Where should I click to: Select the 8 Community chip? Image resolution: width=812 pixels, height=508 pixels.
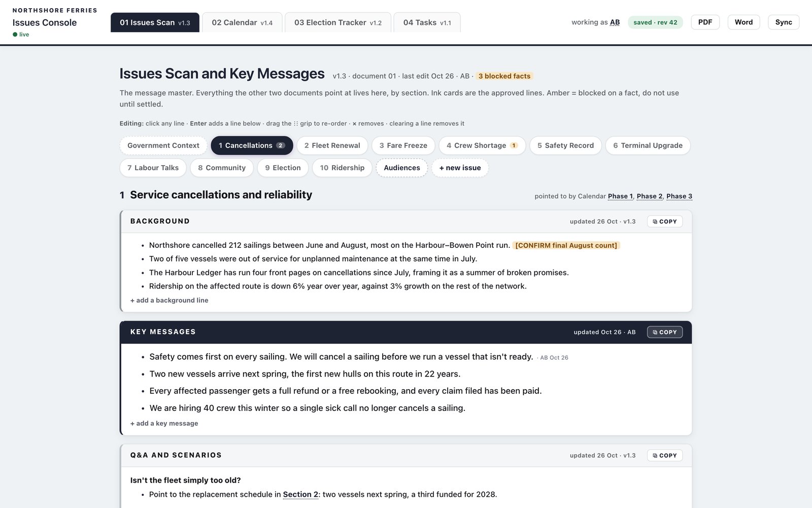[x=222, y=168]
